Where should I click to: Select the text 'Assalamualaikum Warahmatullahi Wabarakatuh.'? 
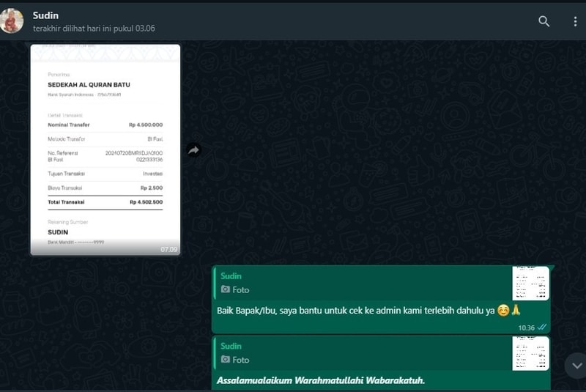click(321, 380)
